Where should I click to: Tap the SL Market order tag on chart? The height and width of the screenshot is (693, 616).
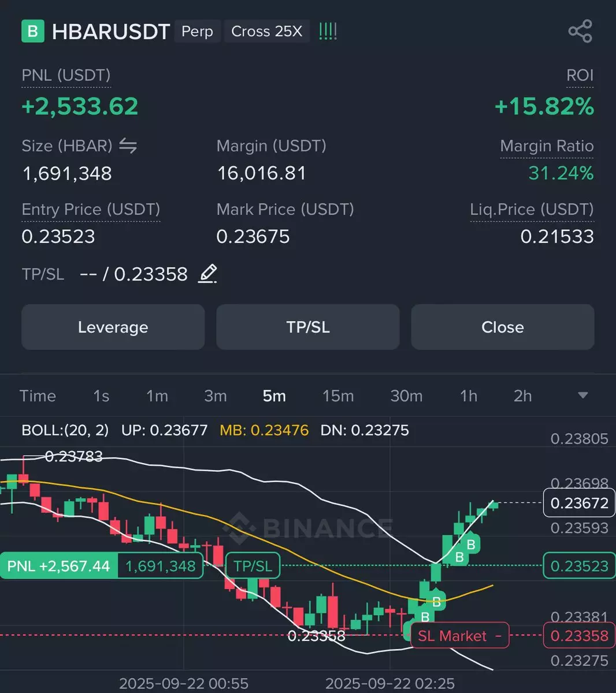coord(460,636)
